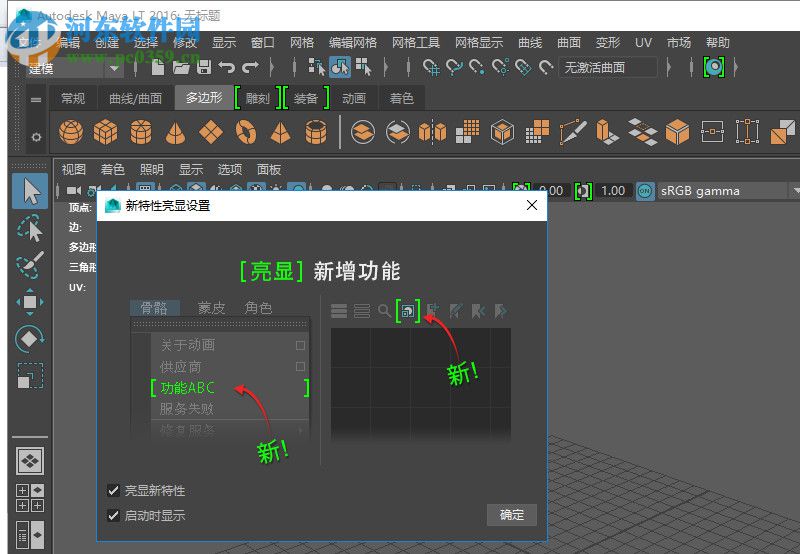
Task: Click the snap to grid magnet icon
Action: click(431, 67)
